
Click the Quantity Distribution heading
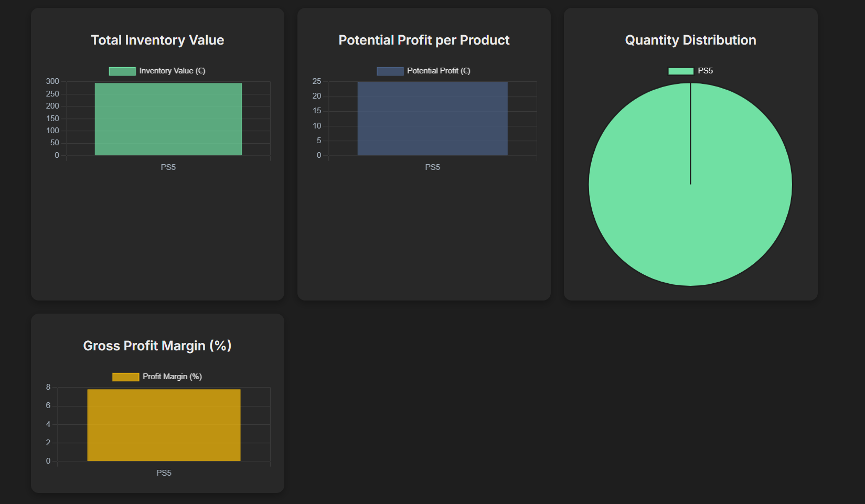click(690, 40)
